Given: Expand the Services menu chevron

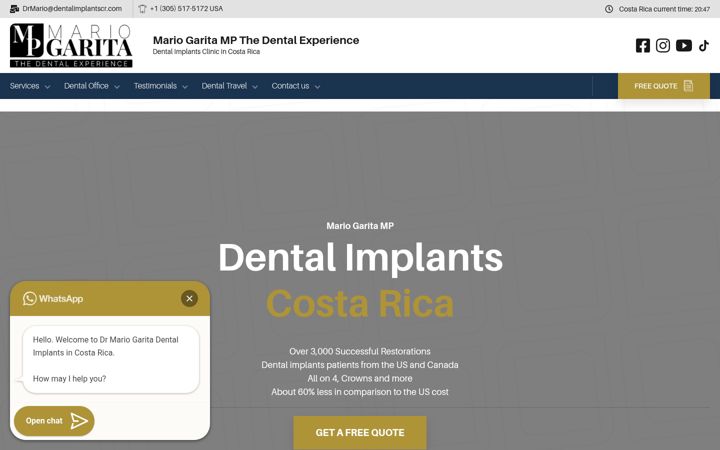Looking at the screenshot, I should [x=47, y=87].
